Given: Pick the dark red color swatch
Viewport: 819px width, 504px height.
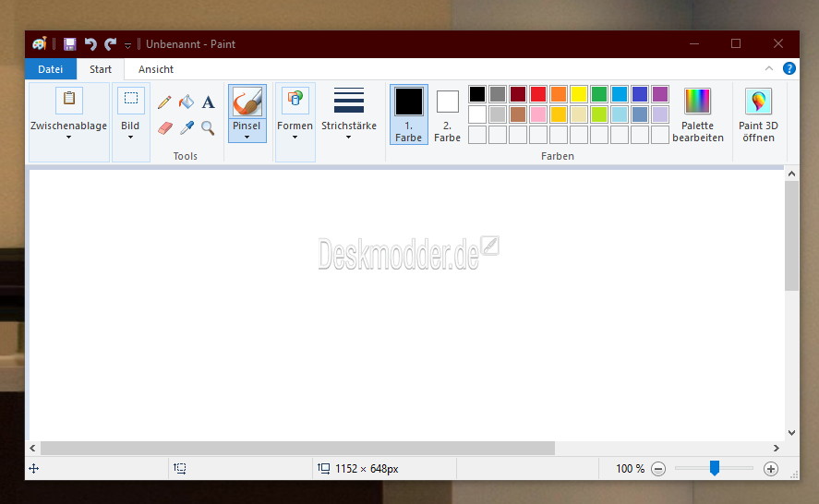Looking at the screenshot, I should click(x=518, y=94).
